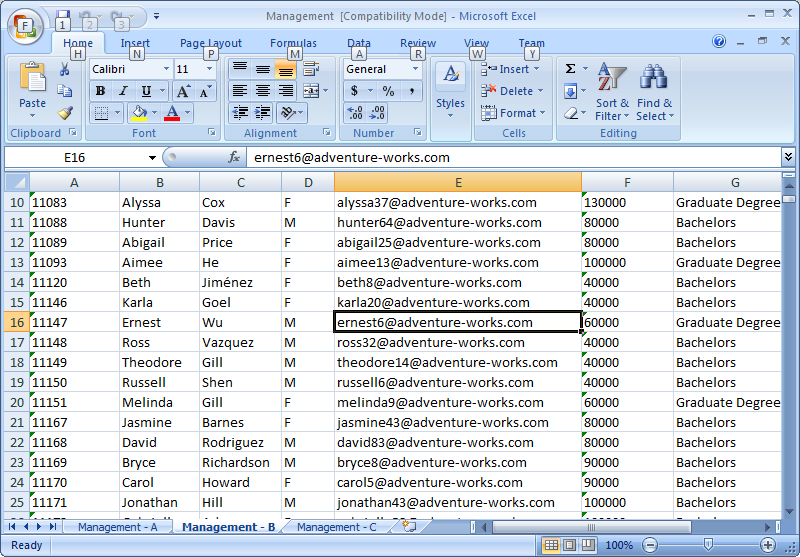This screenshot has height=557, width=800.
Task: Switch to the Page Layout tab
Action: click(211, 43)
